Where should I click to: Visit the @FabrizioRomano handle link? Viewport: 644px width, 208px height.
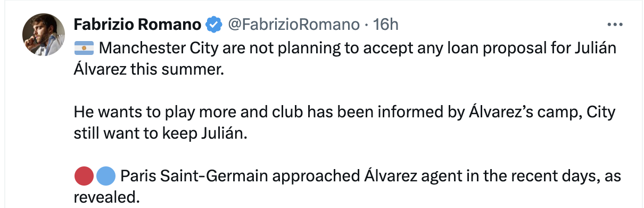294,25
